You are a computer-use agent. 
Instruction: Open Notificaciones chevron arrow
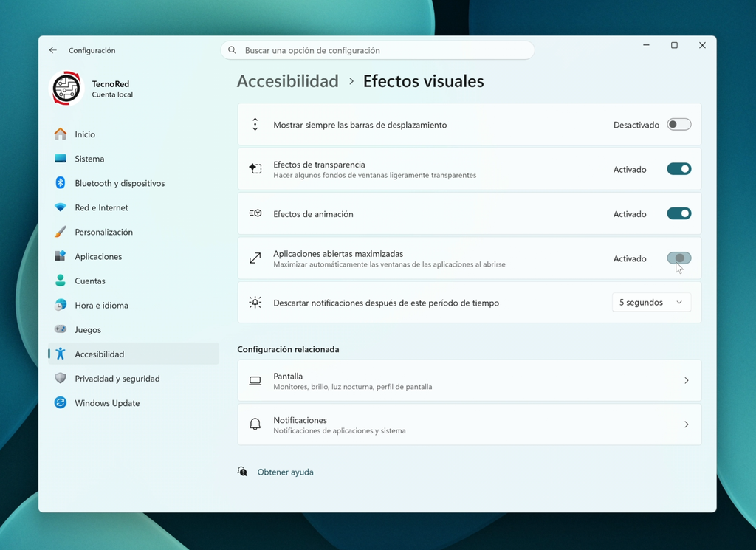[686, 424]
